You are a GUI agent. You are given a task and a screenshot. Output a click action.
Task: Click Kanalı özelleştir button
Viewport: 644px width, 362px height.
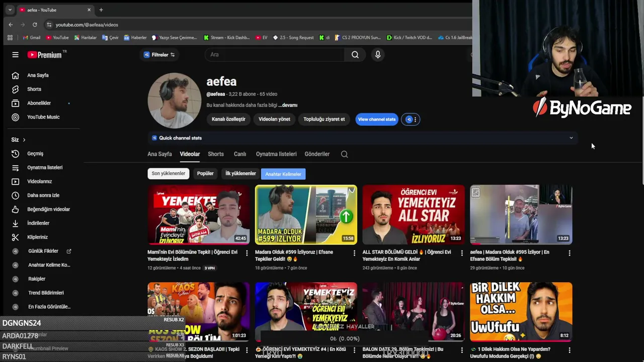click(228, 119)
